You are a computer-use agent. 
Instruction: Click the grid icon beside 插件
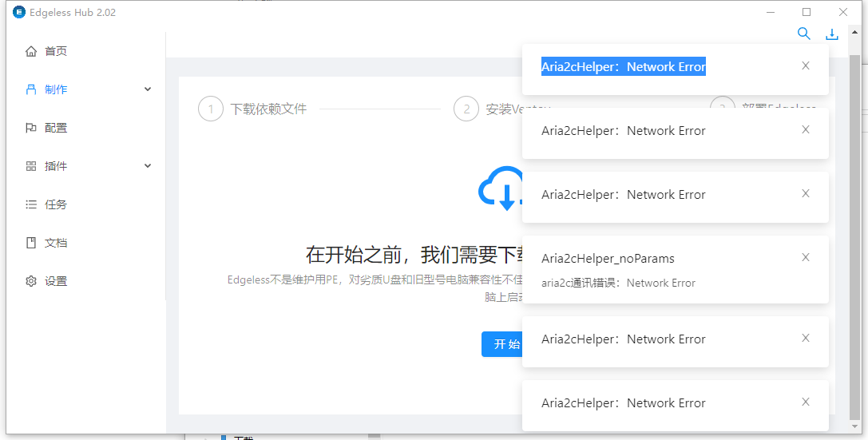click(31, 166)
